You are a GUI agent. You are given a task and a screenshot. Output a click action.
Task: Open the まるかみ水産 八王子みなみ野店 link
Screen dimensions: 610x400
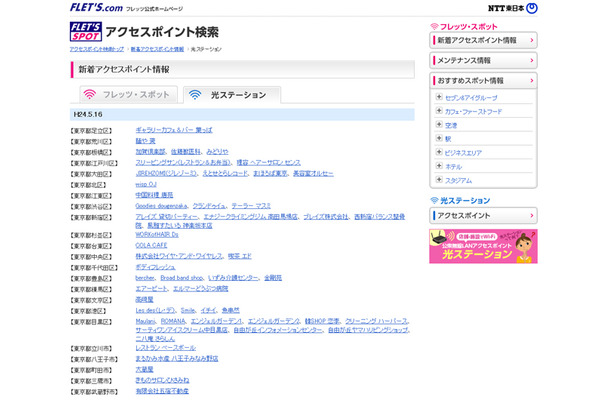[x=177, y=359]
